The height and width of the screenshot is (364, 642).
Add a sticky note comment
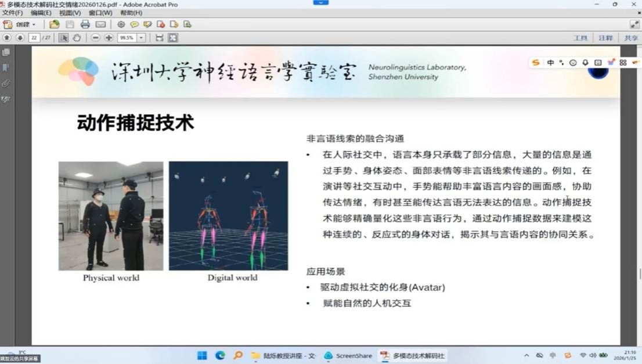coord(135,24)
